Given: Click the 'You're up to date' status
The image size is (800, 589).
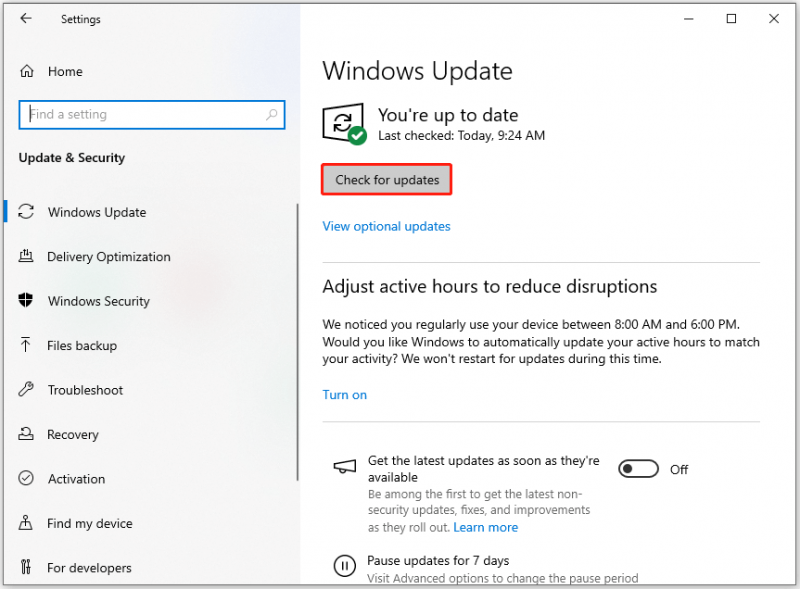Looking at the screenshot, I should [x=448, y=115].
